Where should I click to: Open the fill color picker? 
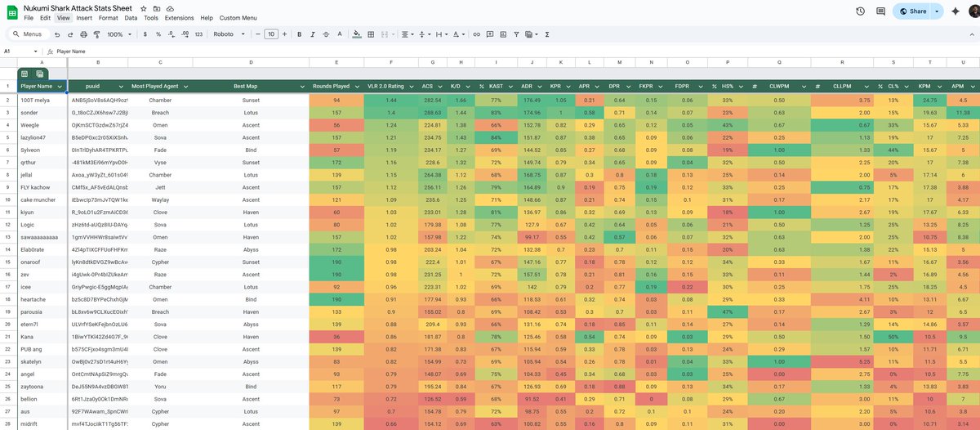point(357,34)
